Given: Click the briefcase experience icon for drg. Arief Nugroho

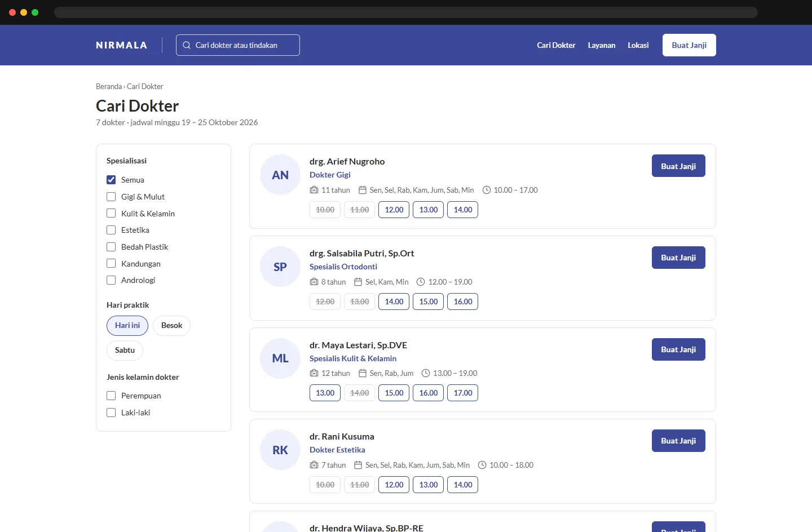Looking at the screenshot, I should pos(314,190).
